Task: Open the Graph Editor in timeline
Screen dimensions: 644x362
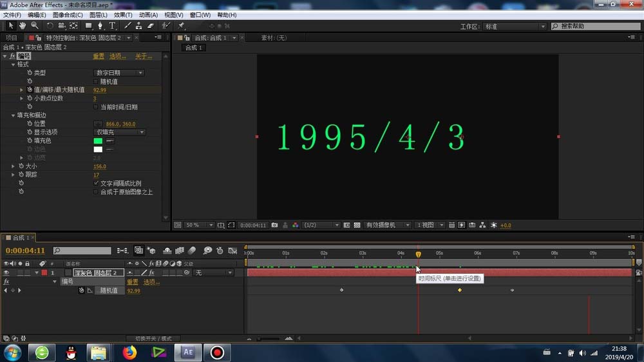Action: tap(232, 251)
